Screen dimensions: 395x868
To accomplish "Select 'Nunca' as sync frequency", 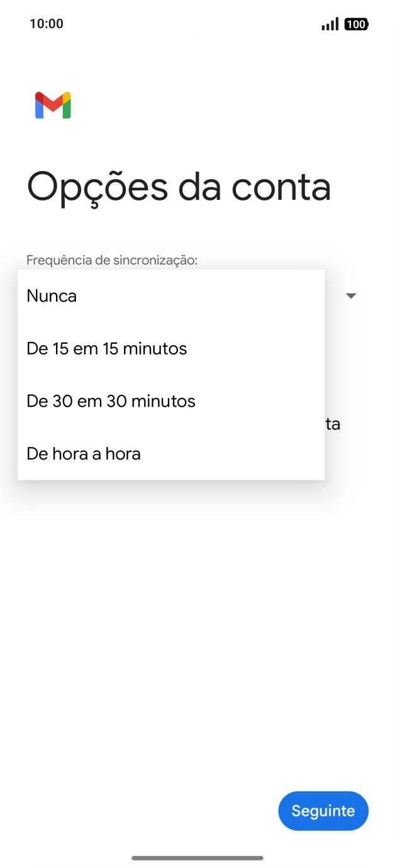I will tap(52, 295).
